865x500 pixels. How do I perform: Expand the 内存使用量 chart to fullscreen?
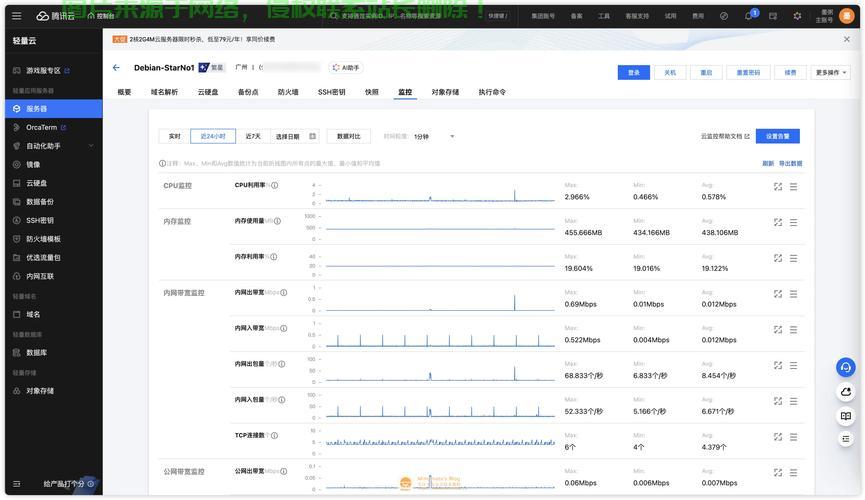(778, 222)
